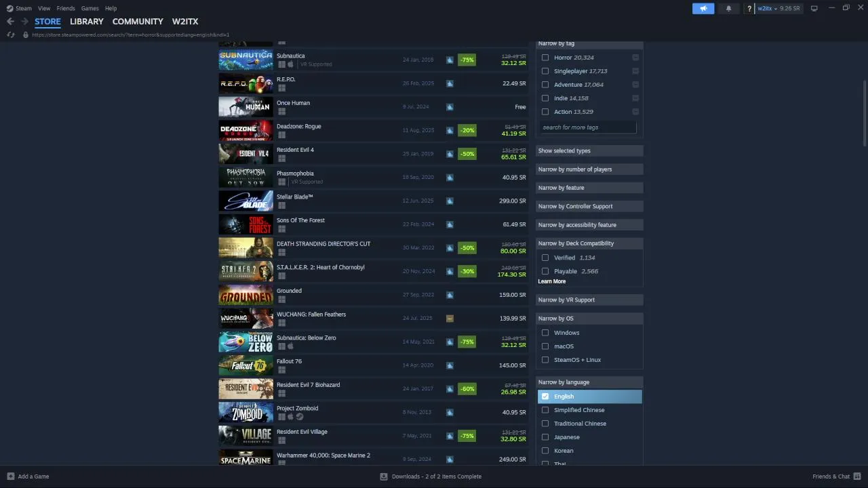868x488 pixels.
Task: Open the Resident Evil 4 store listing
Action: tap(373, 154)
